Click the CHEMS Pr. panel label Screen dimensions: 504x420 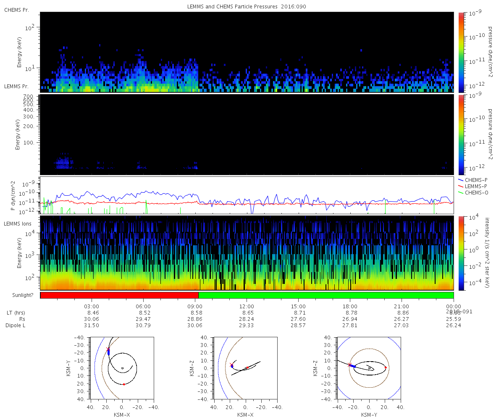click(16, 10)
